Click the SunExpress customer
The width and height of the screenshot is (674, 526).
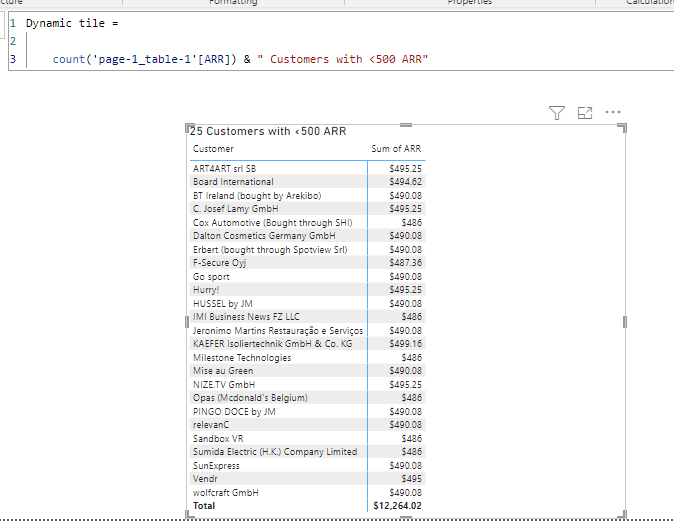[x=216, y=466]
